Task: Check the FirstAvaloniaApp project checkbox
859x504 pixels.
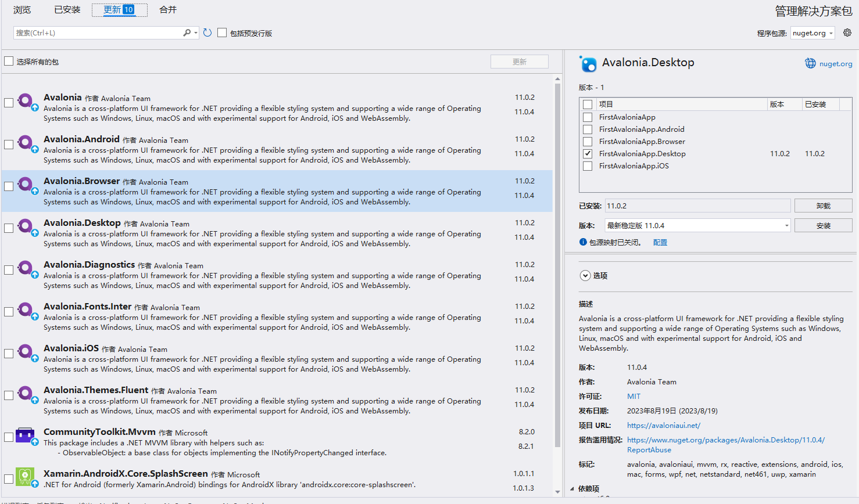Action: tap(588, 117)
